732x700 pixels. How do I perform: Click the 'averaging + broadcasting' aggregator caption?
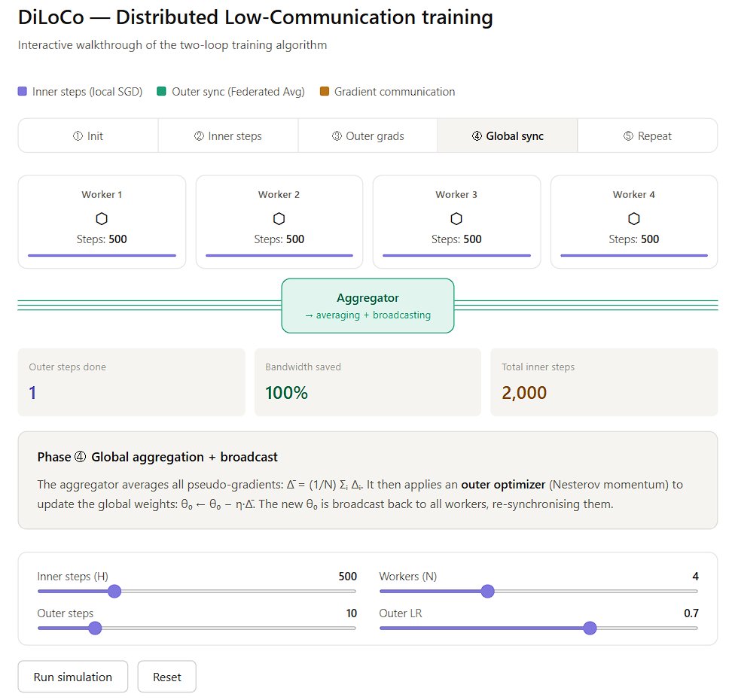368,315
